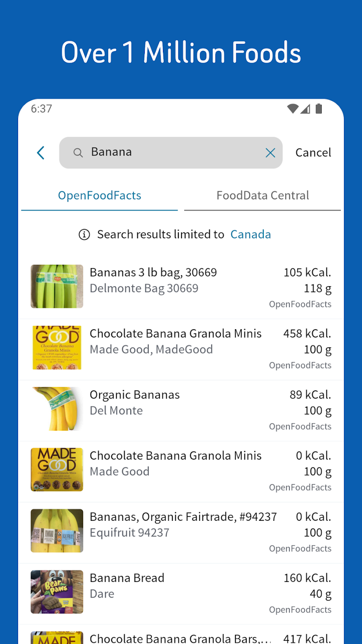Image resolution: width=362 pixels, height=644 pixels.
Task: Click the search magnifier icon
Action: [x=78, y=153]
